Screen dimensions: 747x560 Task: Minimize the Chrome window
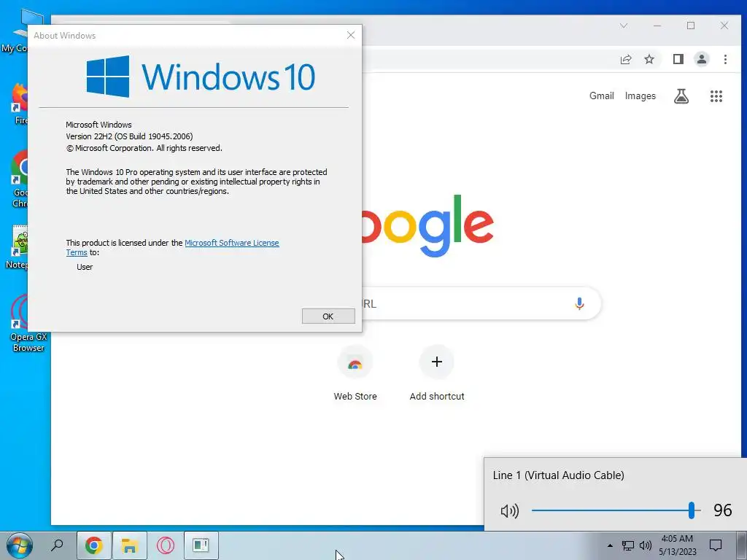[657, 26]
